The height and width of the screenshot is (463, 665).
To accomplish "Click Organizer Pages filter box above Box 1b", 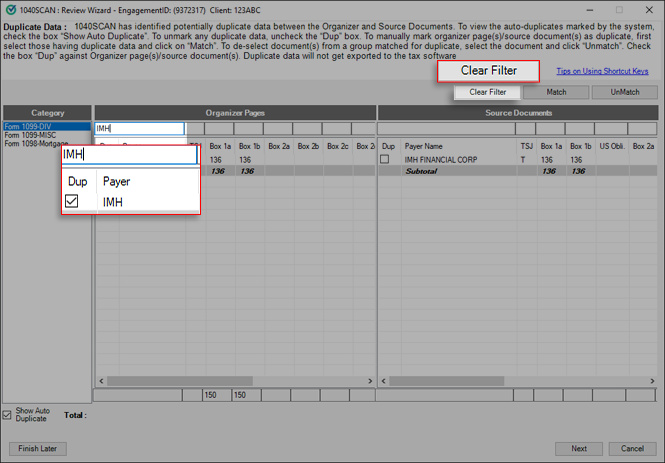I will click(x=249, y=128).
